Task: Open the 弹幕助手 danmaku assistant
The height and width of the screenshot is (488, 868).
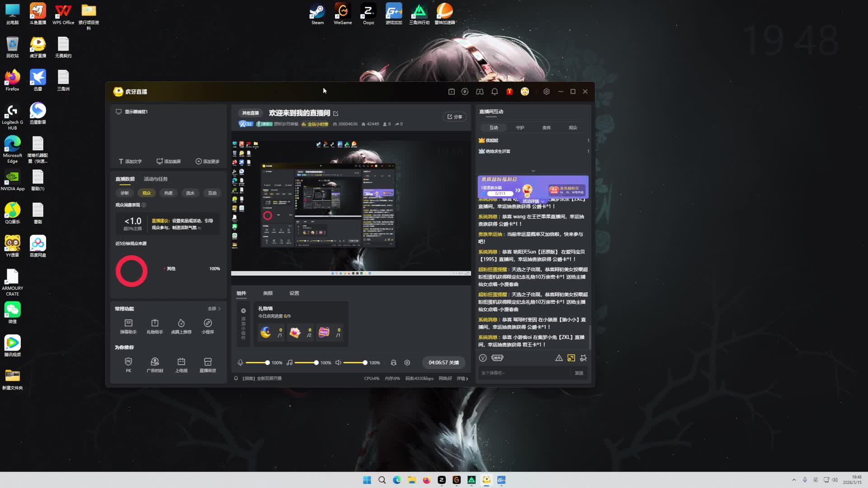Action: pos(128,324)
